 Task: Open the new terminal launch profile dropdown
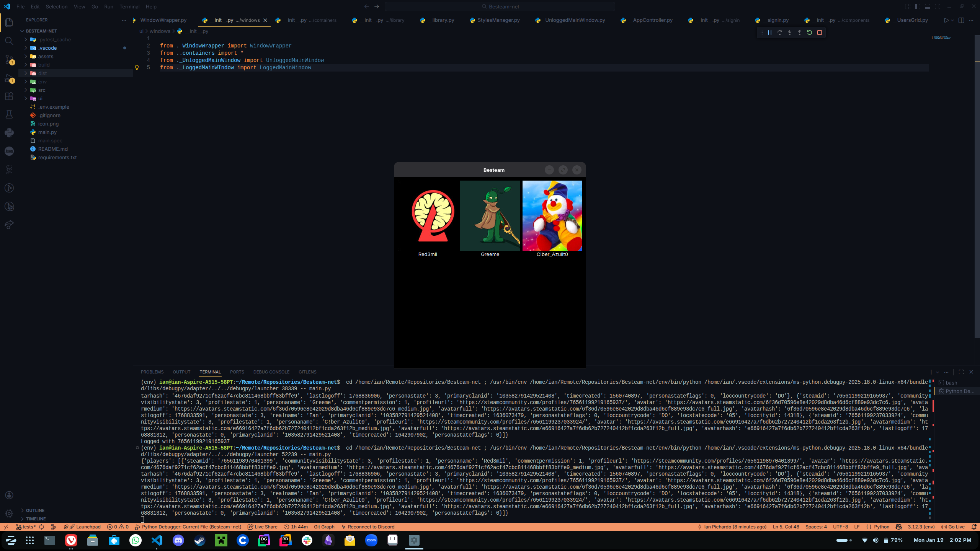938,372
